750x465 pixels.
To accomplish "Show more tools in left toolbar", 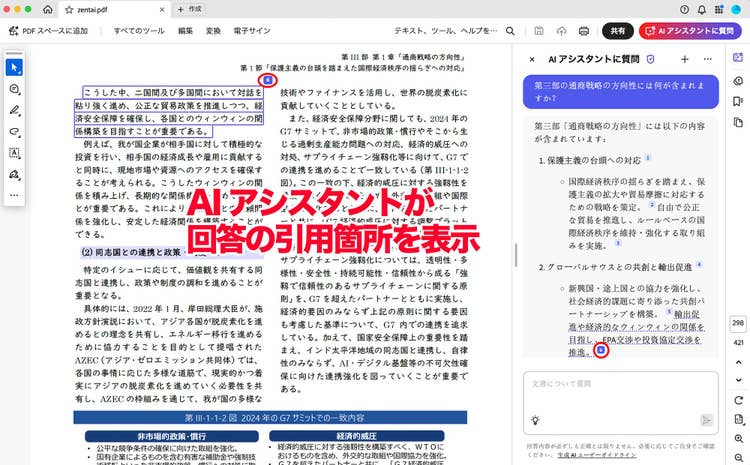I will [x=14, y=195].
